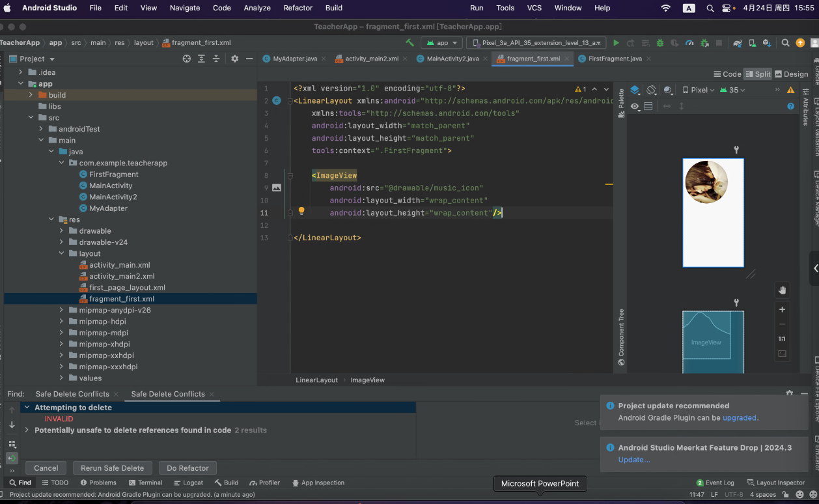Image resolution: width=819 pixels, height=504 pixels.
Task: Switch to the first Safe Delete Conflicts tab
Action: [x=72, y=394]
